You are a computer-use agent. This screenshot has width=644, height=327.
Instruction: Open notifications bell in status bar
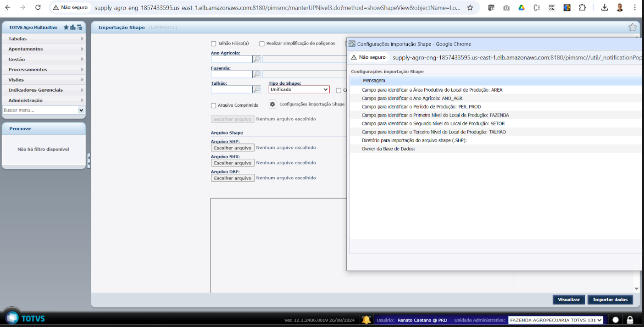click(366, 320)
